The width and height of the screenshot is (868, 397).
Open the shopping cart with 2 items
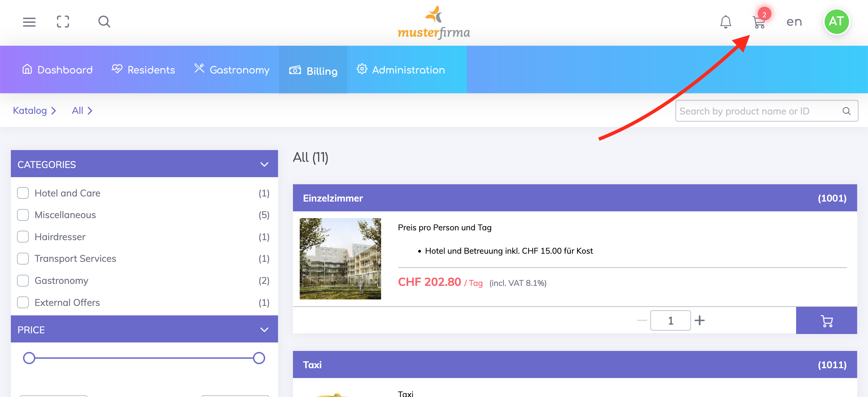pos(759,22)
